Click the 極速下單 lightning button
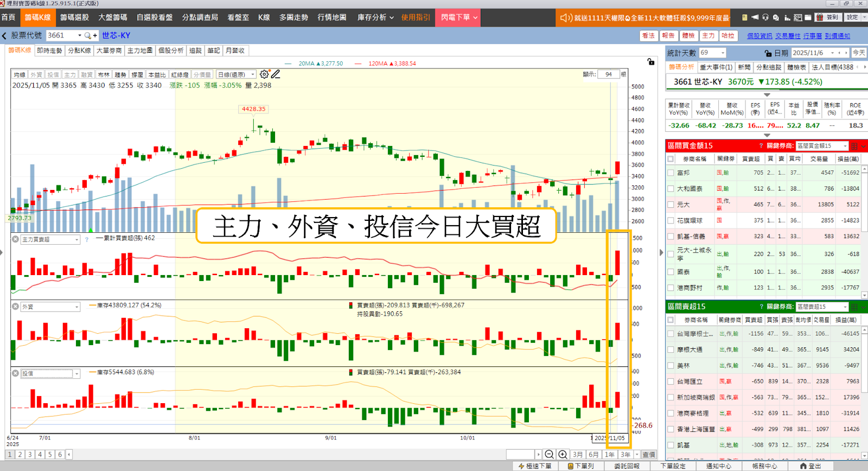Viewport: 868px width, 471px height. (535, 466)
